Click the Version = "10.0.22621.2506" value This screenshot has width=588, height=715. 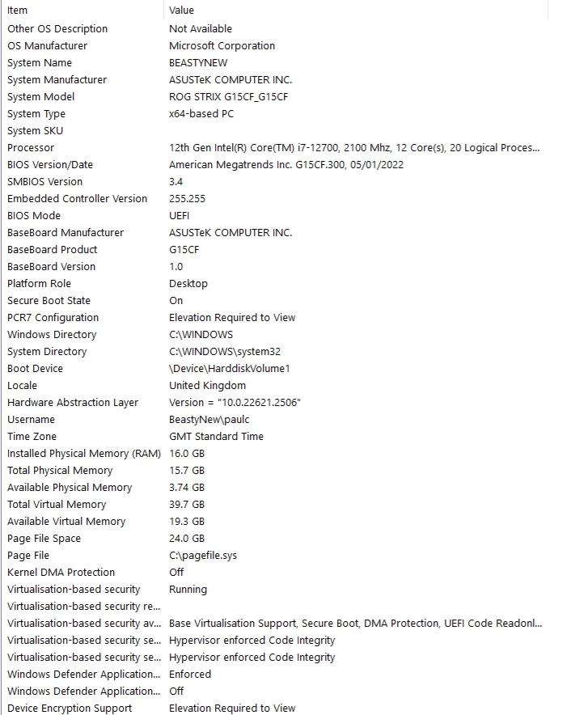(x=235, y=403)
